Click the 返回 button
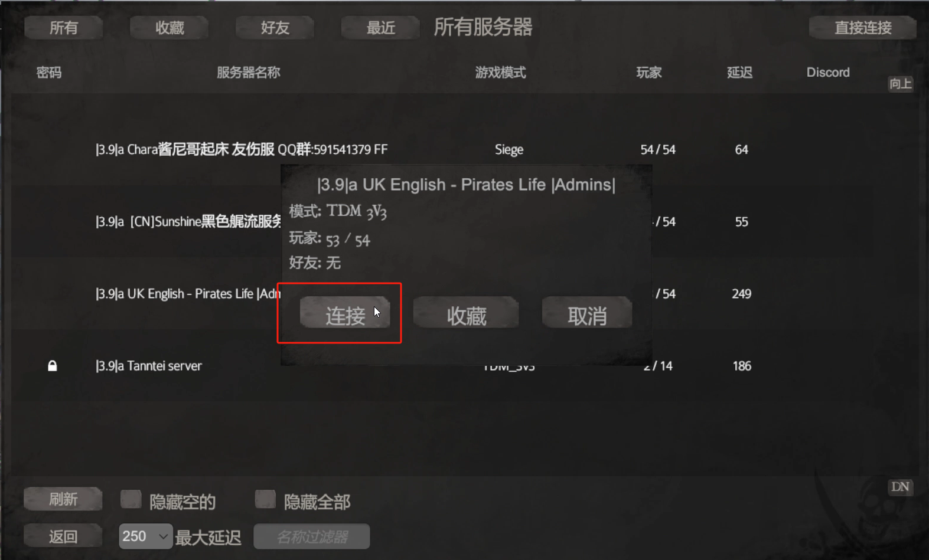The width and height of the screenshot is (929, 560). pyautogui.click(x=63, y=536)
